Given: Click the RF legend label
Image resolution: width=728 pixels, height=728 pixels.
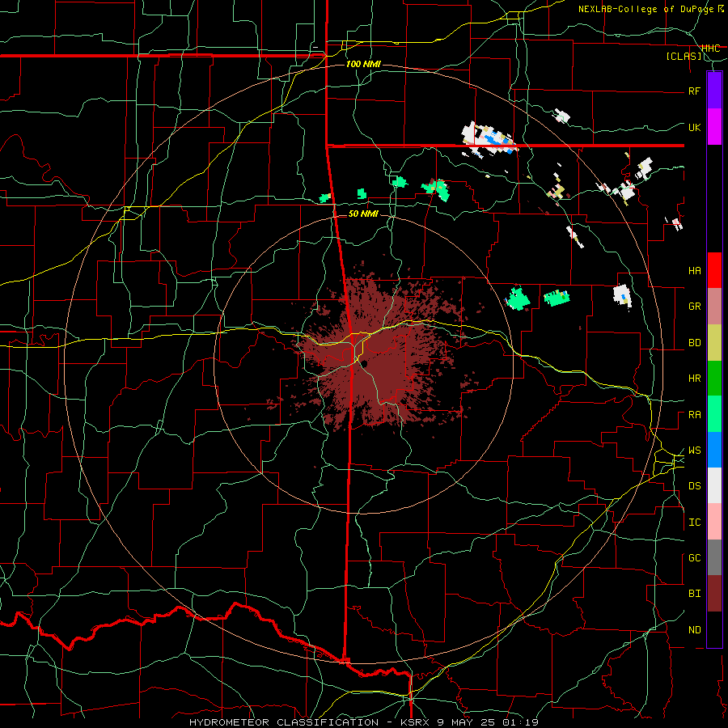Looking at the screenshot, I should tap(694, 91).
